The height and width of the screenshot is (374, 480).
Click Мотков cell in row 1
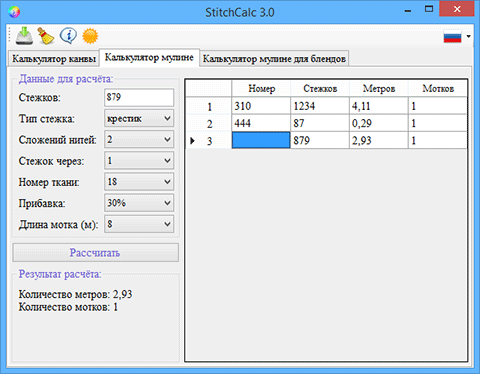pyautogui.click(x=438, y=106)
